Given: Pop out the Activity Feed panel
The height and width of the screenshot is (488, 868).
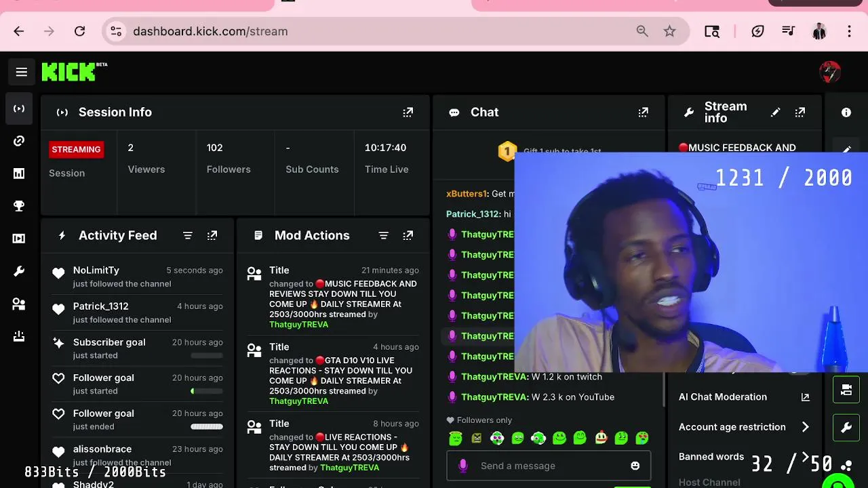Looking at the screenshot, I should click(212, 235).
